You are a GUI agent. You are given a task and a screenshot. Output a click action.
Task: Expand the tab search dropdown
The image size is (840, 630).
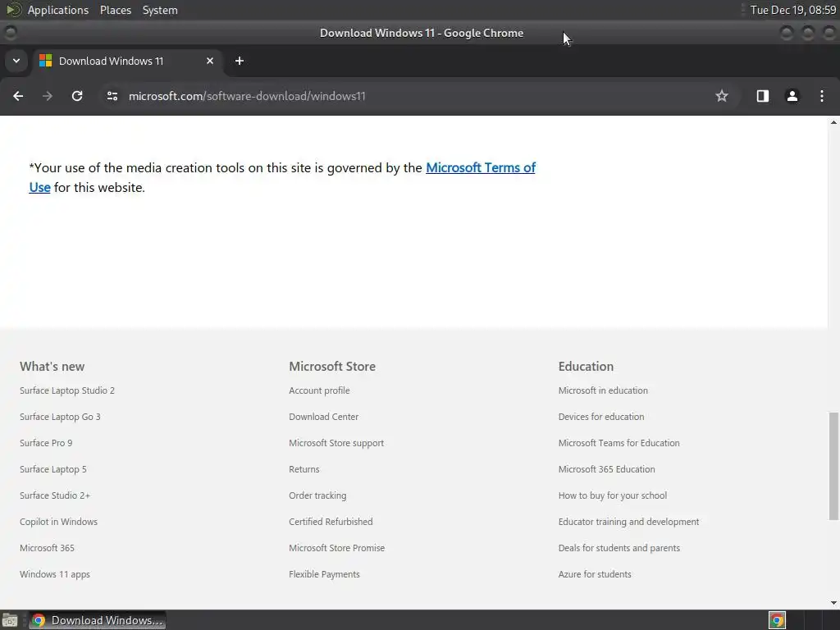(x=16, y=61)
